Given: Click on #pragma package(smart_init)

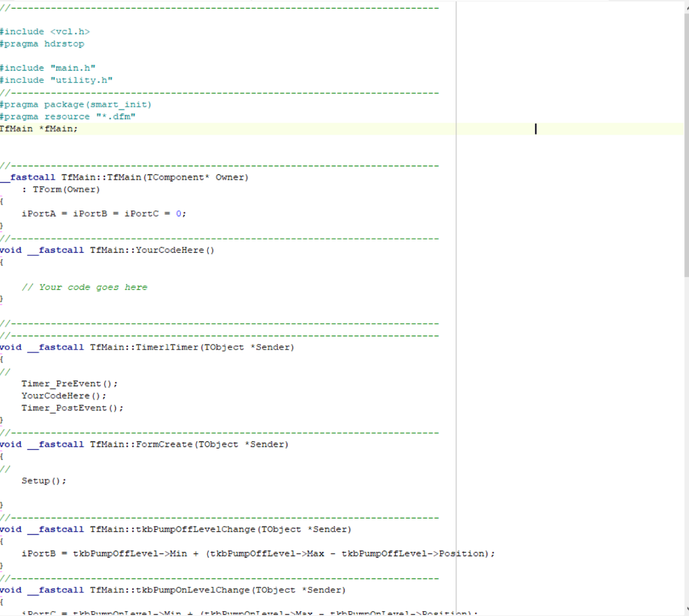Looking at the screenshot, I should (x=75, y=104).
